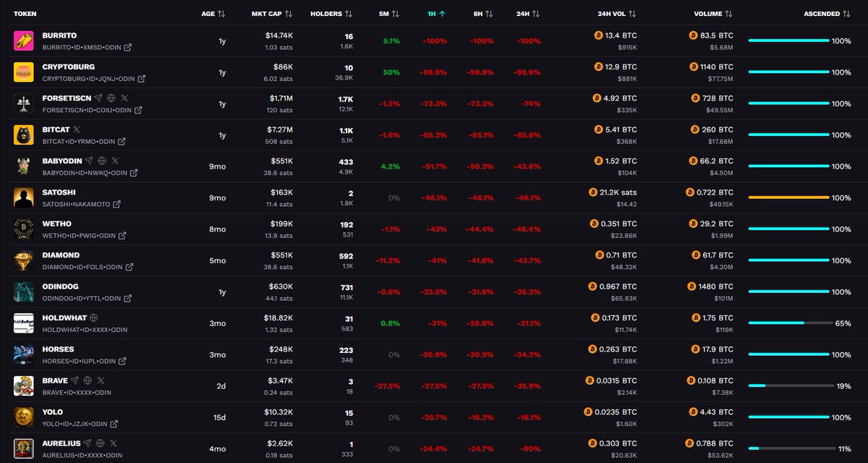The width and height of the screenshot is (868, 463).
Task: Click external link icon for FORSETISCN•ID•COIU•ODIN
Action: pyautogui.click(x=137, y=111)
